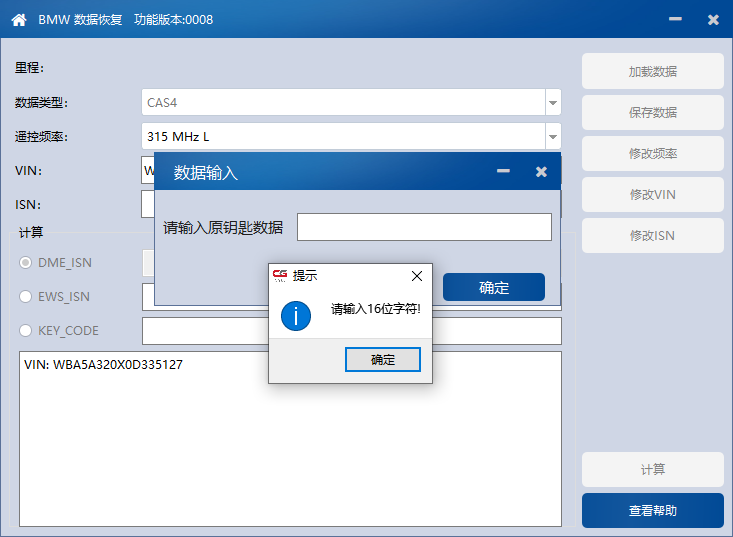
Task: Focus the 请输入原钥匙数据 input field
Action: coord(424,227)
